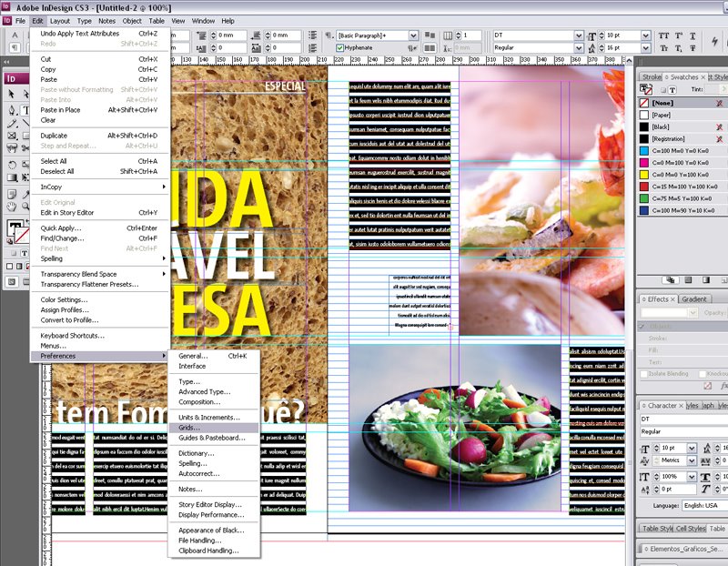The image size is (728, 566).
Task: Pick the Pen tool
Action: (x=12, y=109)
